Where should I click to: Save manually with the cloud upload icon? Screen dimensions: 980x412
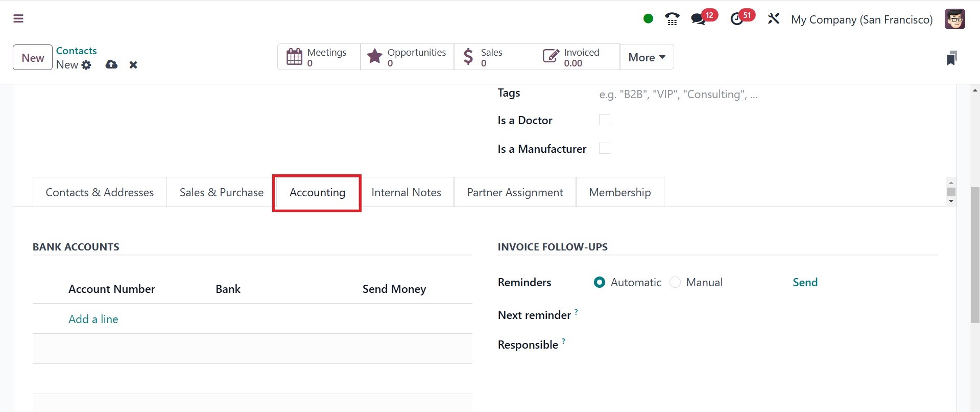[111, 65]
